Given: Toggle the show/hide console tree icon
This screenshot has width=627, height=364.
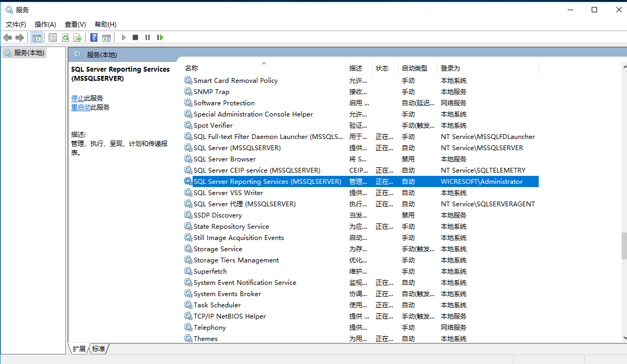Looking at the screenshot, I should click(x=36, y=37).
